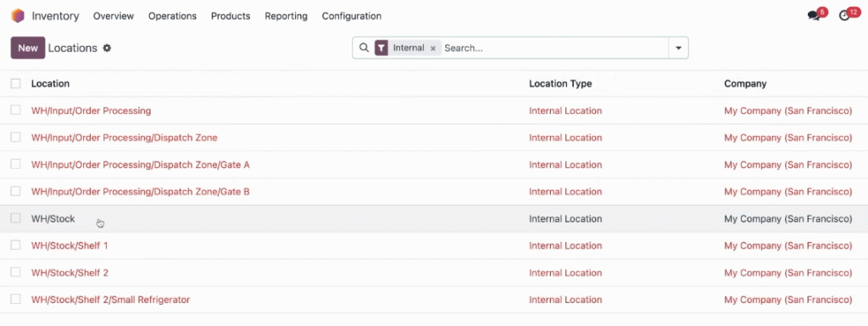This screenshot has height=326, width=868.
Task: Sort by the Location Type column header
Action: pyautogui.click(x=560, y=84)
